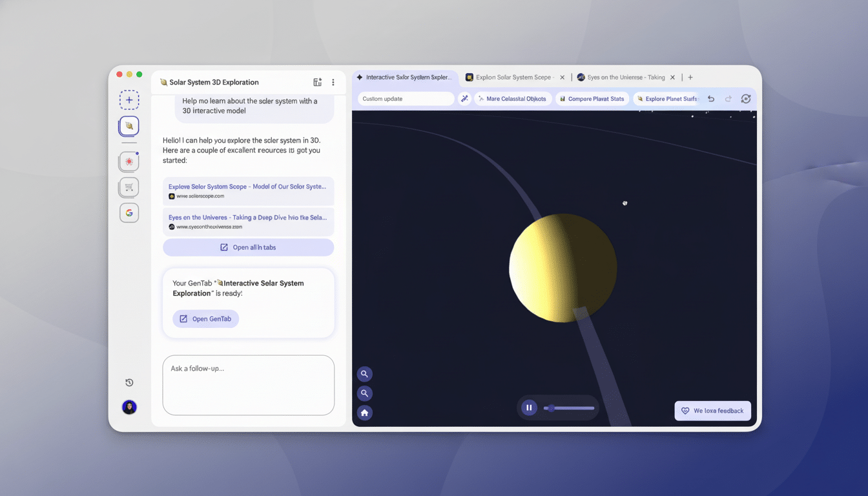Click the Open all in tabs button
This screenshot has height=496, width=868.
pos(248,247)
